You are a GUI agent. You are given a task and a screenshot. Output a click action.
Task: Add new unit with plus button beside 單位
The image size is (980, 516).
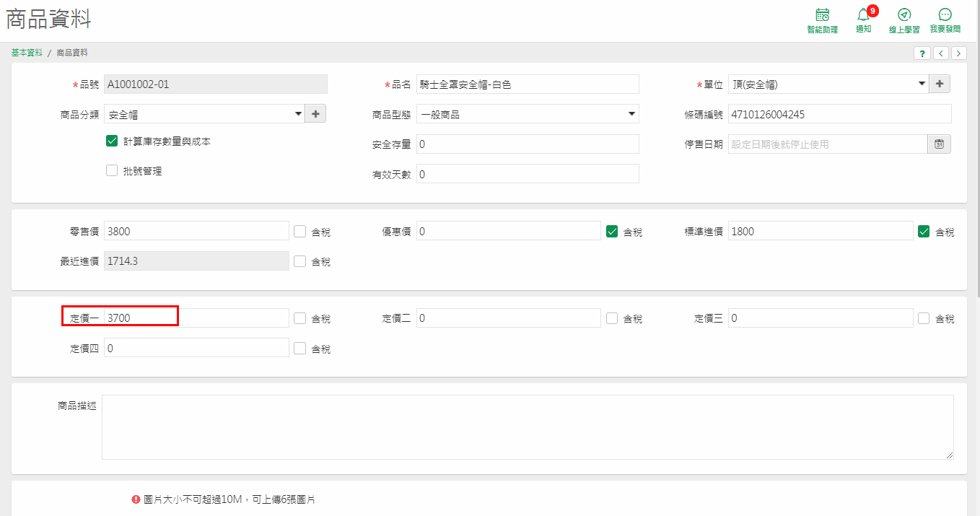(x=940, y=84)
